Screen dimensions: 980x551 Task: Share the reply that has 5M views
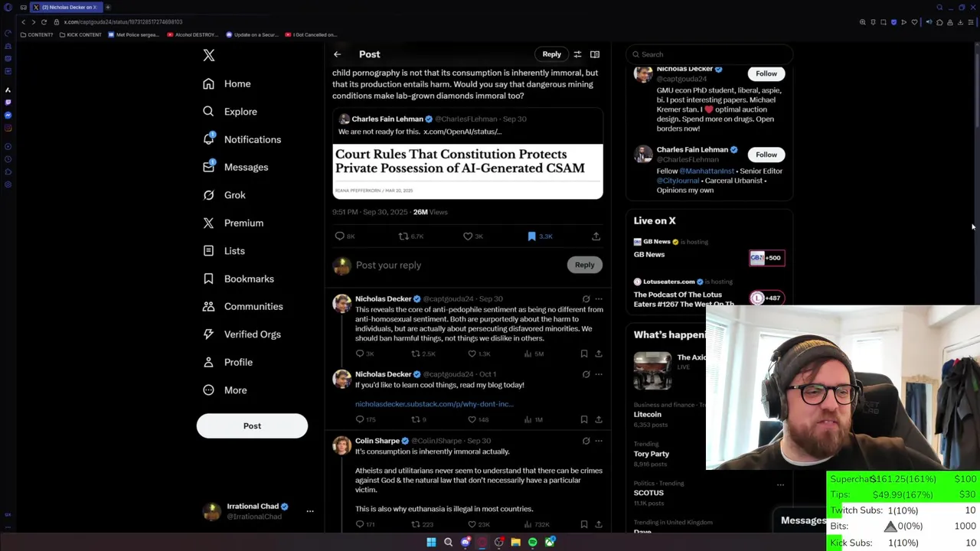[599, 354]
